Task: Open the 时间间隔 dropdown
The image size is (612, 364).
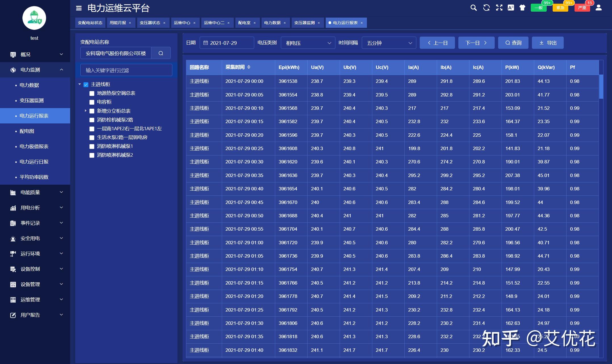Action: pos(389,43)
